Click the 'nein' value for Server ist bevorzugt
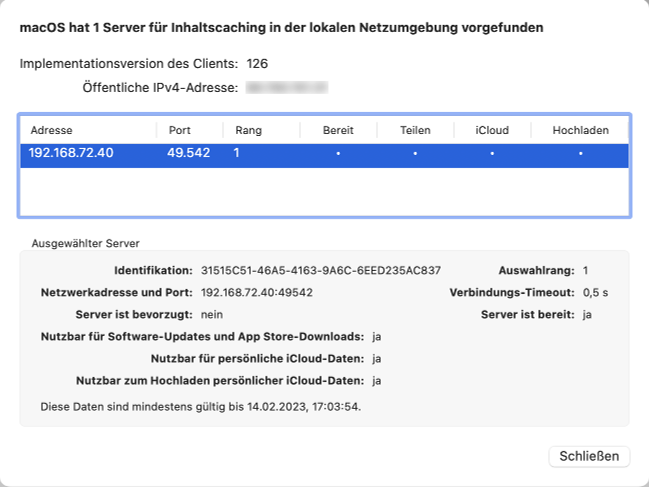The image size is (649, 487). pyautogui.click(x=212, y=315)
